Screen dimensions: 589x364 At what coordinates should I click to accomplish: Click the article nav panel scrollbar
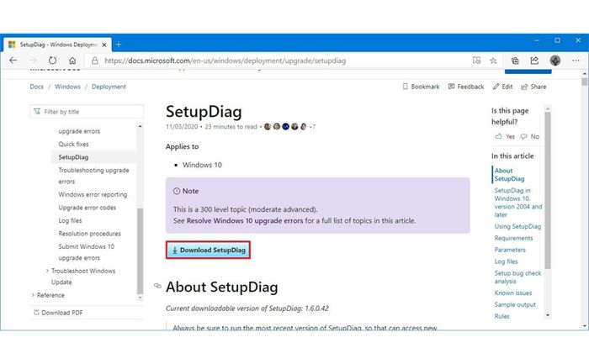tap(548, 190)
